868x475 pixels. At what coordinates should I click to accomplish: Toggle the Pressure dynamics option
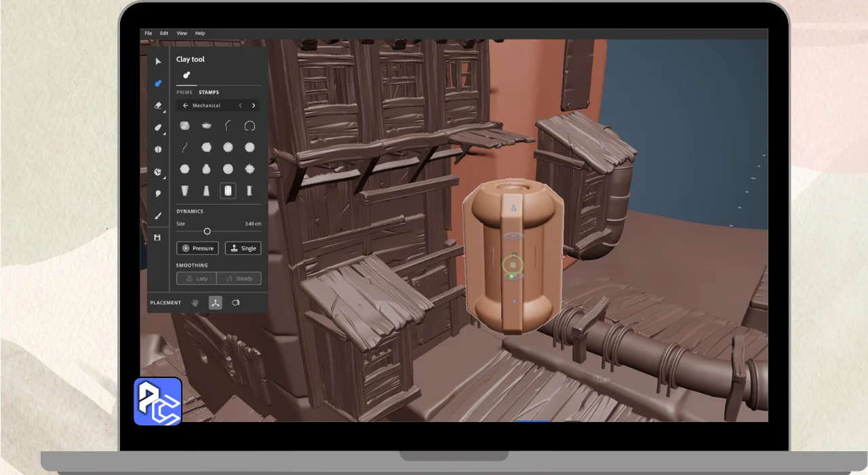click(197, 248)
